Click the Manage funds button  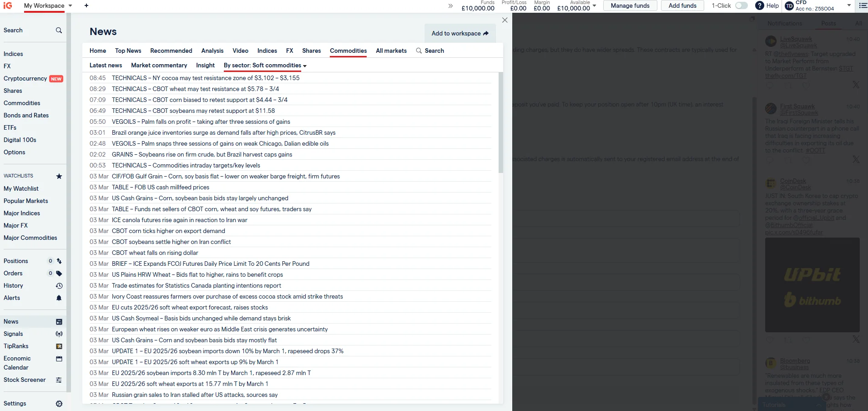[630, 5]
